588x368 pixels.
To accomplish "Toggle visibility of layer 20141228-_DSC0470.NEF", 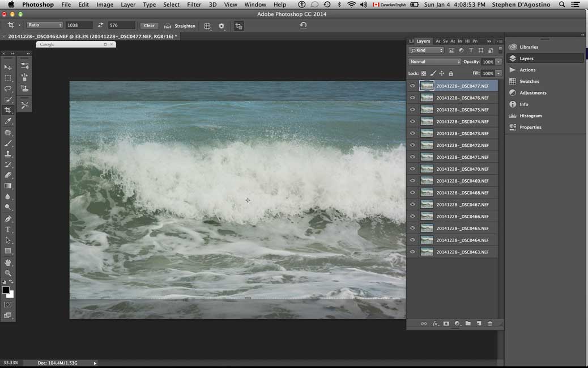I will coord(412,169).
